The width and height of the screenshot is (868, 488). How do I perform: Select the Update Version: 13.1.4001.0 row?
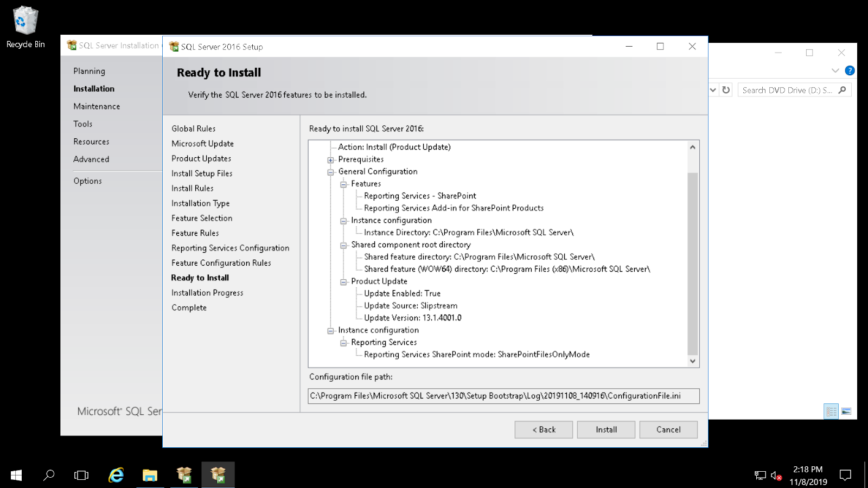click(412, 318)
